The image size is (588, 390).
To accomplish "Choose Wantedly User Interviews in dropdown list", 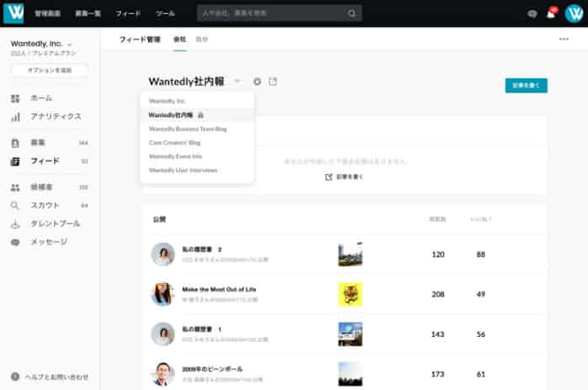I will (x=183, y=170).
